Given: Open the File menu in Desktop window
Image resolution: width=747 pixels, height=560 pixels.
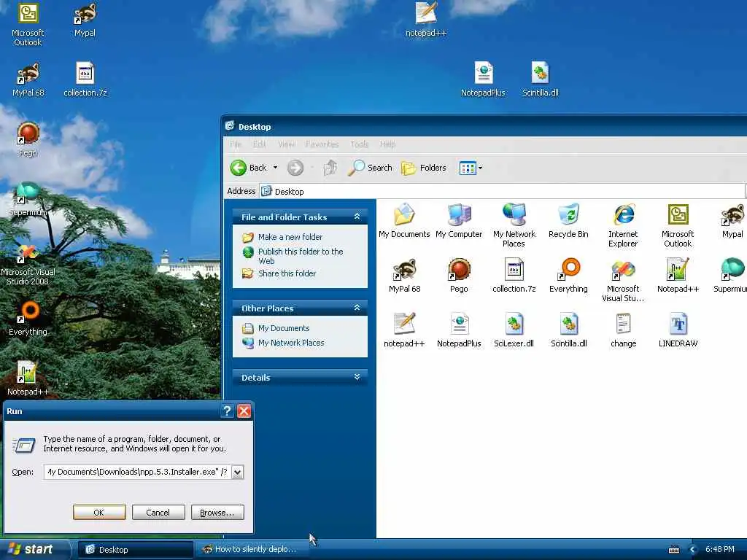Looking at the screenshot, I should pyautogui.click(x=236, y=144).
